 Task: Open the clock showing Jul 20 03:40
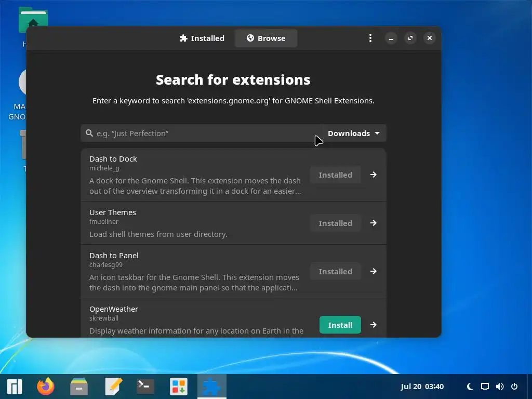coord(422,387)
